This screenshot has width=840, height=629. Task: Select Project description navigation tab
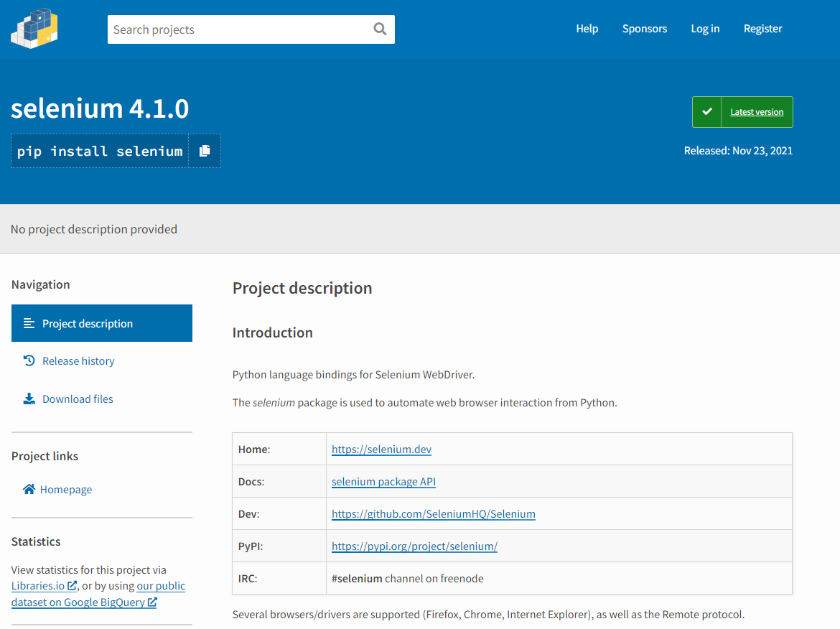[102, 323]
